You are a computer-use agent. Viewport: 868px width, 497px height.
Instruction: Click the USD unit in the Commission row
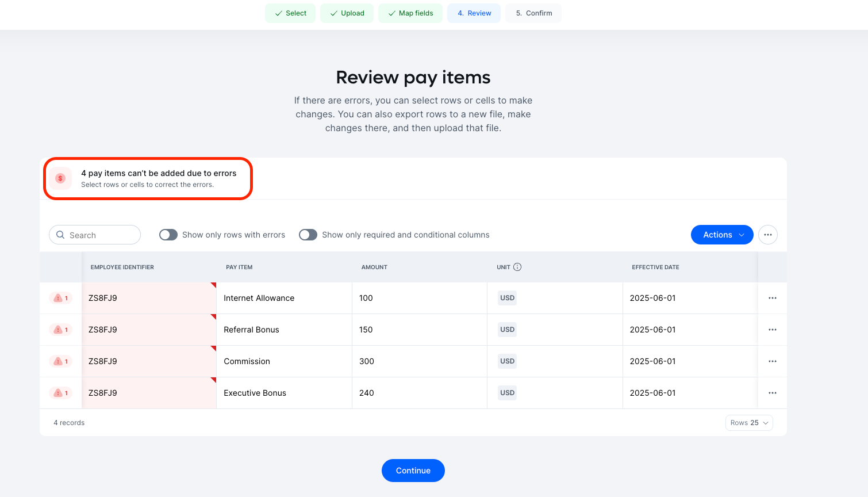[x=508, y=361]
